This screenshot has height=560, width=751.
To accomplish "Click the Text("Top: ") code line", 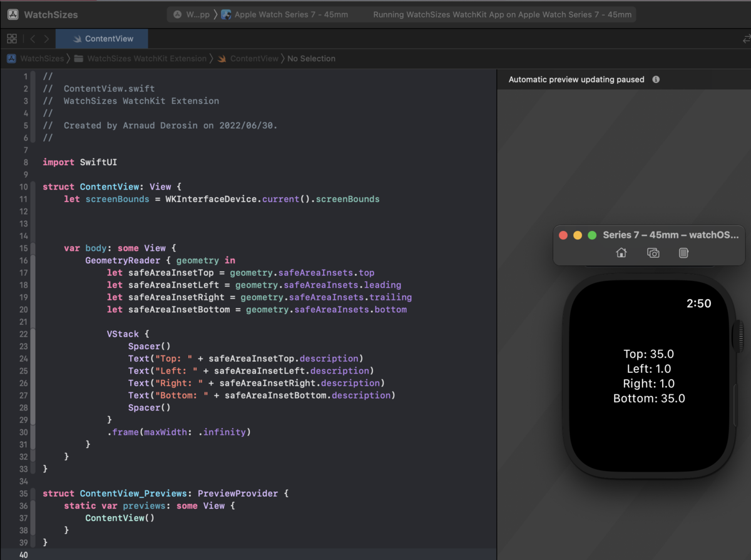I will 245,359.
